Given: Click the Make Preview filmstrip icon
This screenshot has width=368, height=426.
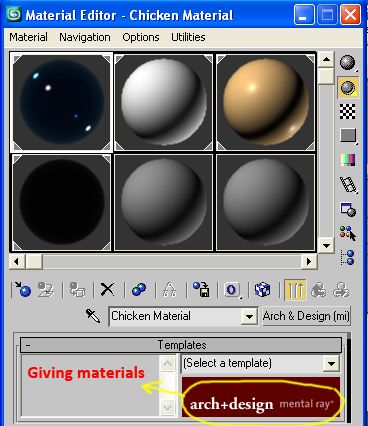Looking at the screenshot, I should tap(348, 184).
